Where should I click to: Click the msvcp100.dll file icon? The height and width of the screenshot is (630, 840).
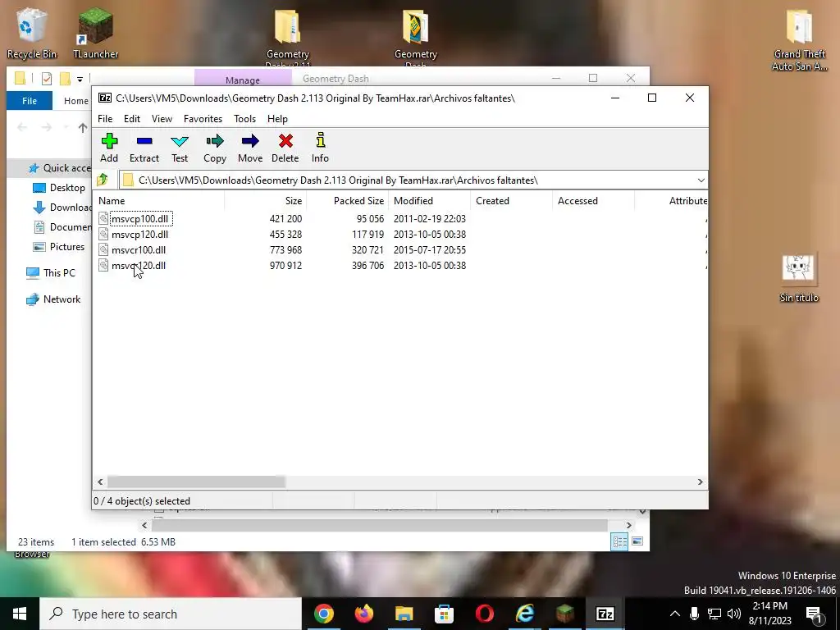click(x=103, y=218)
